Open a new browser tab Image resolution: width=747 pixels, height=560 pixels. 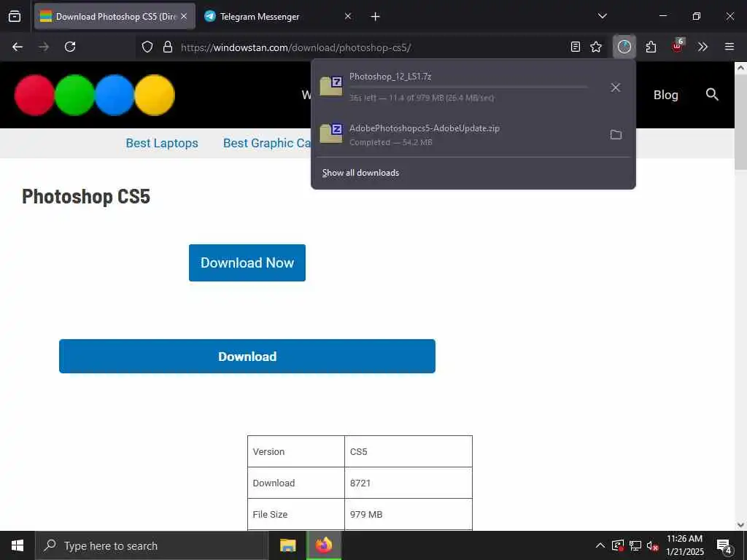click(376, 17)
